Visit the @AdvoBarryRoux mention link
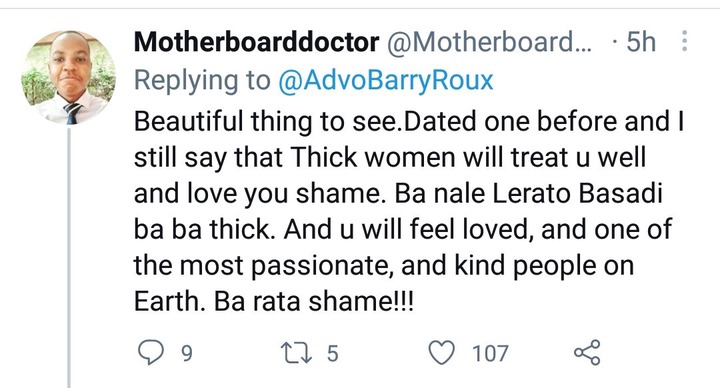Screen dimensions: 720x388 pyautogui.click(x=385, y=80)
